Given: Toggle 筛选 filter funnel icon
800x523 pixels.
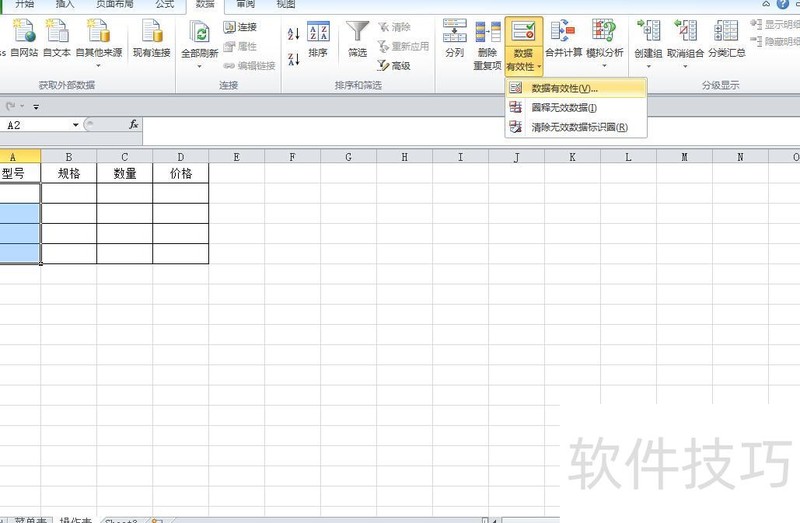Looking at the screenshot, I should [x=357, y=39].
